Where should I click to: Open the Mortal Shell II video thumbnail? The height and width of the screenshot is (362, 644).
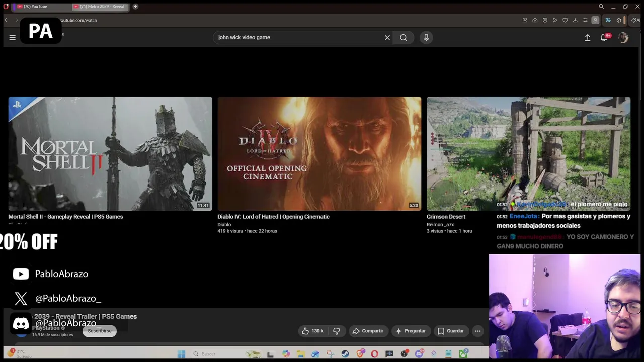pos(110,153)
